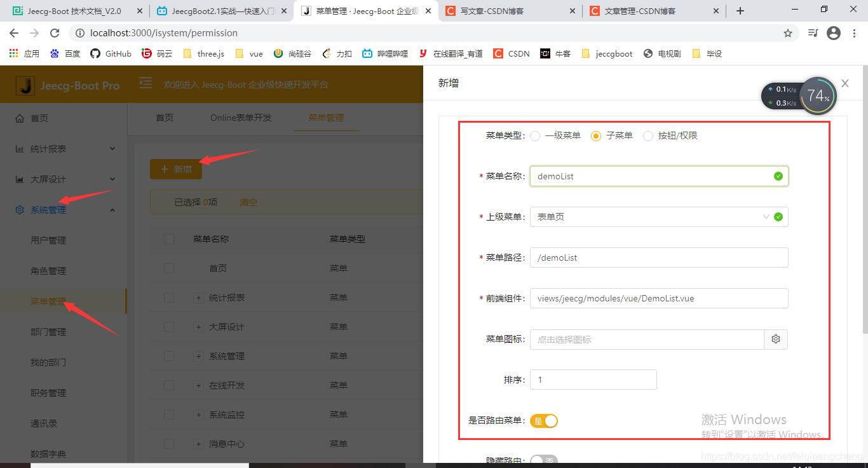
Task: Check the checkbox for 统计报表 row
Action: coord(169,298)
